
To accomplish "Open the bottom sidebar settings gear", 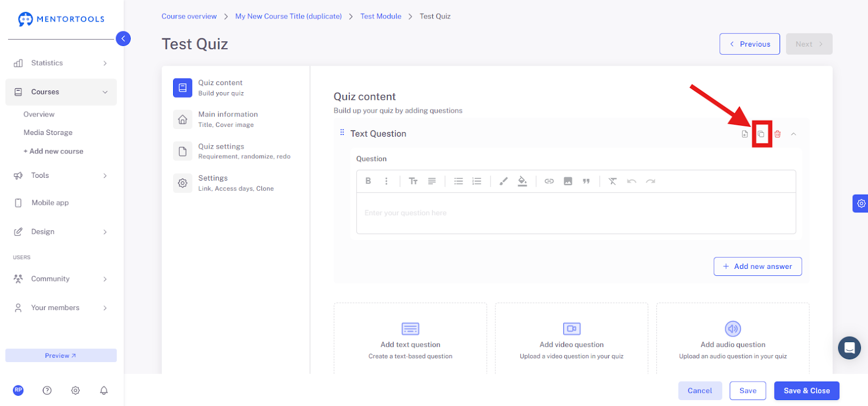I will point(75,390).
